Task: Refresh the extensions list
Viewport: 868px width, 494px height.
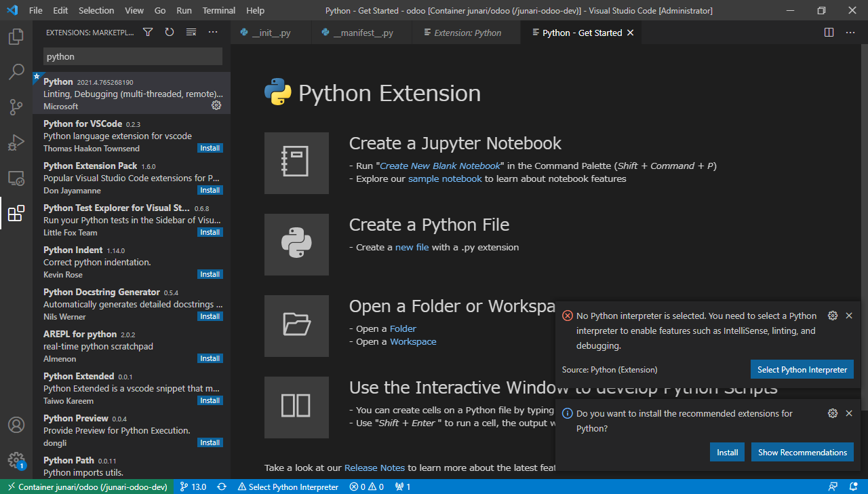Action: [170, 32]
